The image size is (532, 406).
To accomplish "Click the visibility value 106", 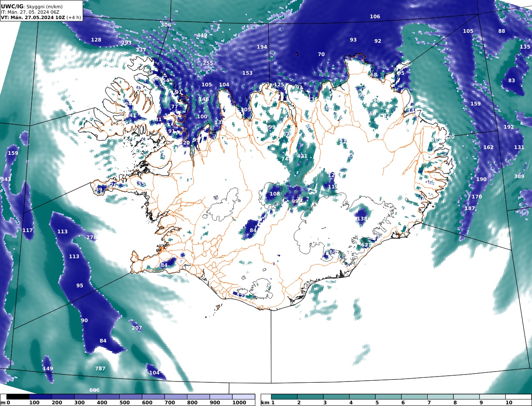I will (375, 17).
